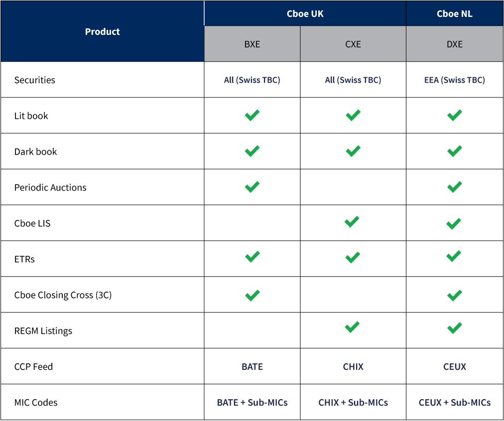
Task: Click REGM Listings checkmark under DXE
Action: coord(454,328)
